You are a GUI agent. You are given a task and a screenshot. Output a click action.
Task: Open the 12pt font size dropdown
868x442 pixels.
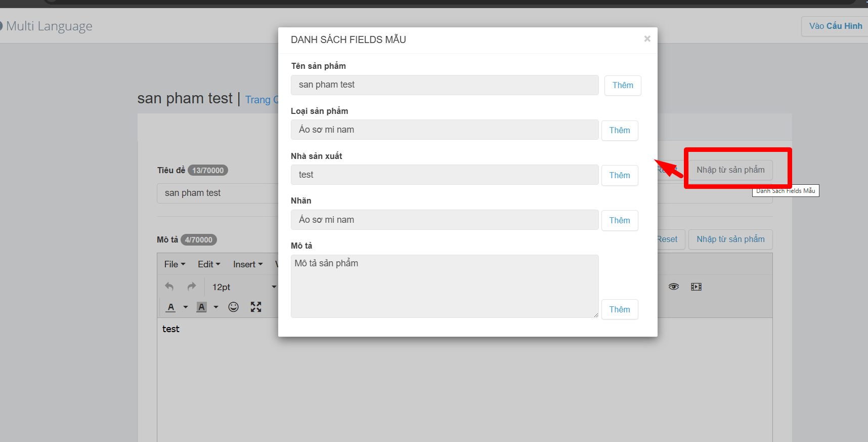pyautogui.click(x=244, y=287)
